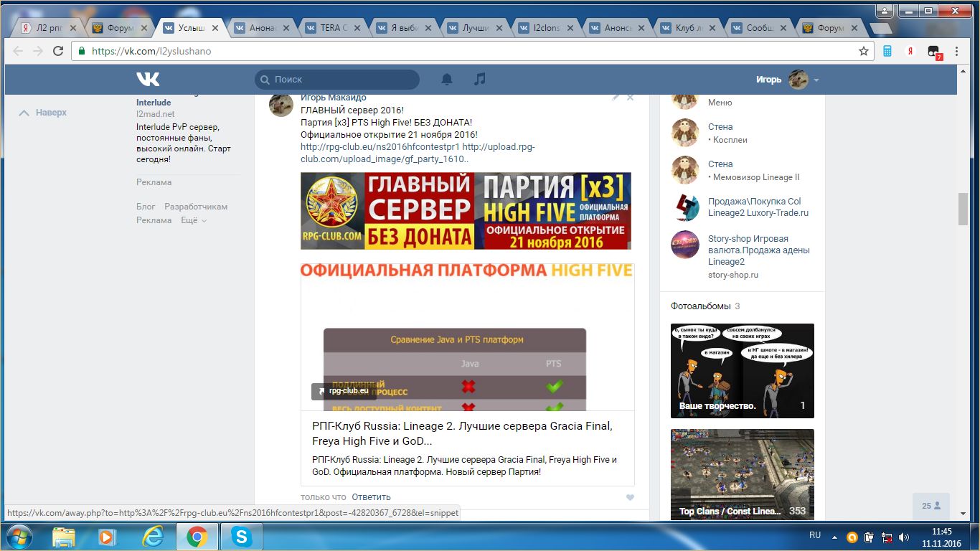Viewport: 980px width, 551px height.
Task: Launch Internet Explorer from the taskbar
Action: (x=153, y=536)
